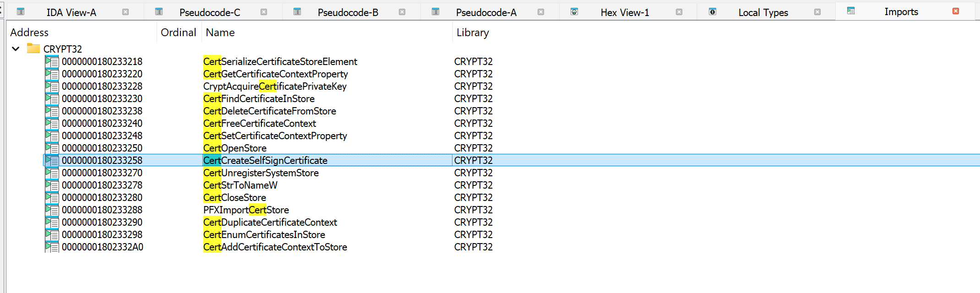Open the IDA View-A tab

[71, 12]
